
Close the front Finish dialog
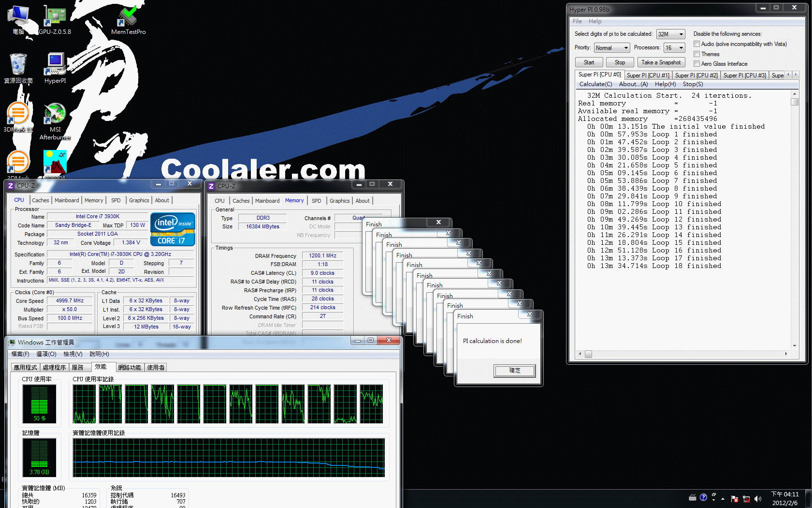click(x=530, y=314)
